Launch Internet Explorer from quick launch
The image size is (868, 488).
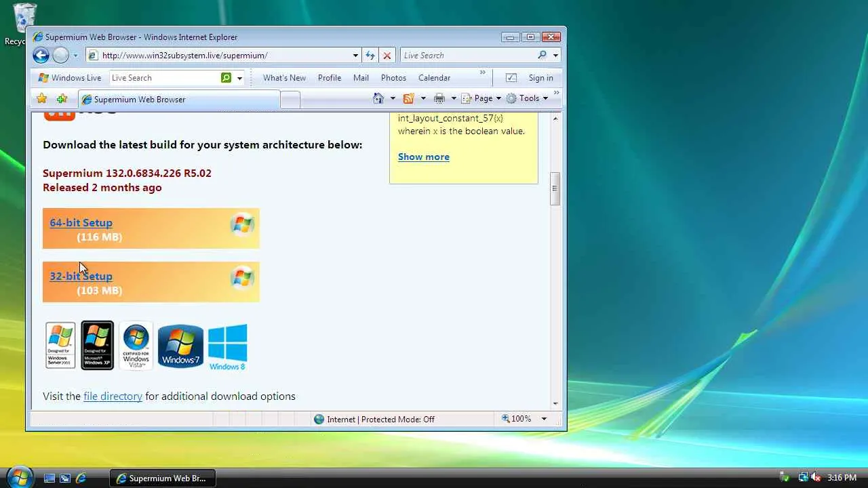[81, 478]
